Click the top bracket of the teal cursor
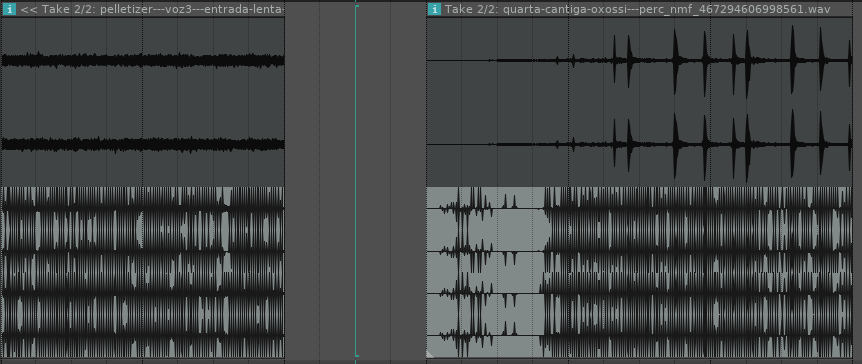862x364 pixels. tap(357, 6)
